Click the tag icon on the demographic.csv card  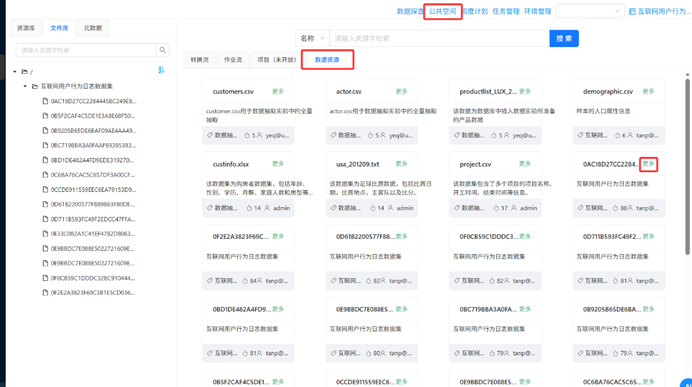580,135
